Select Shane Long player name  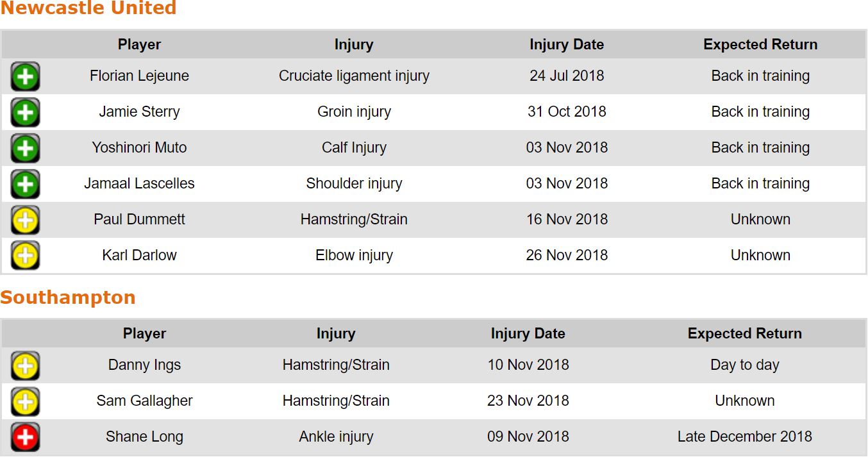coord(144,437)
